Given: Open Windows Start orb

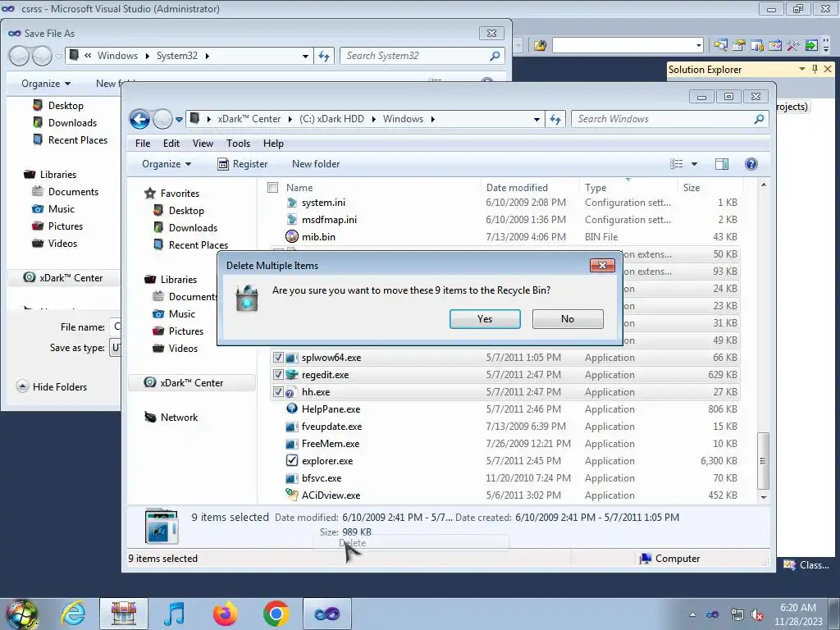Looking at the screenshot, I should 21,614.
